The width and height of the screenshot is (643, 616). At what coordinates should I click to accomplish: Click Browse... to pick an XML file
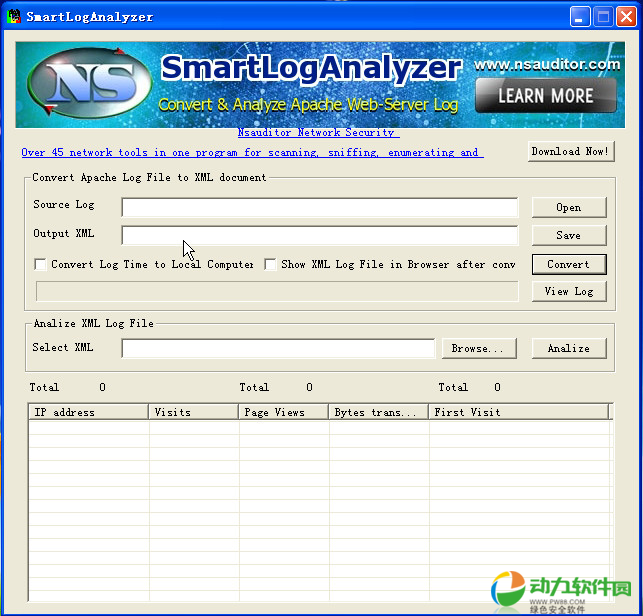(479, 348)
